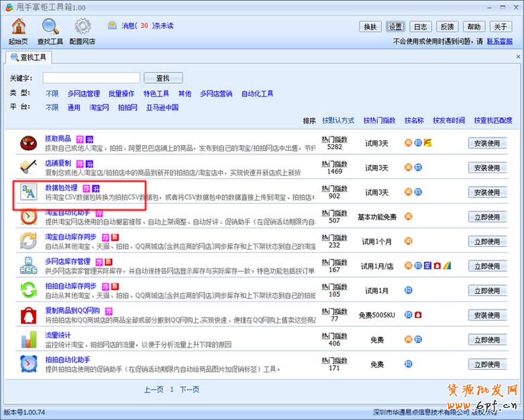Click the 拍拍自动化助手 alarm clock icon
524x420 pixels.
coord(28,364)
